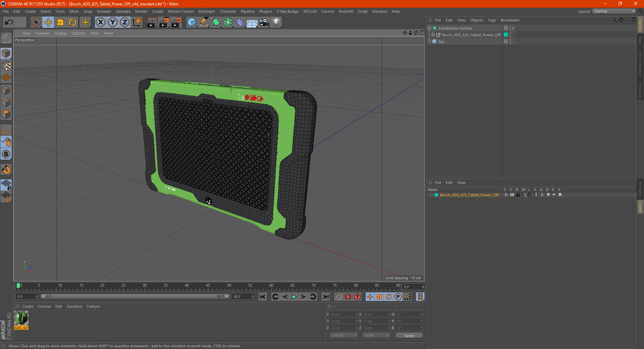Go to end of animation

(325, 297)
